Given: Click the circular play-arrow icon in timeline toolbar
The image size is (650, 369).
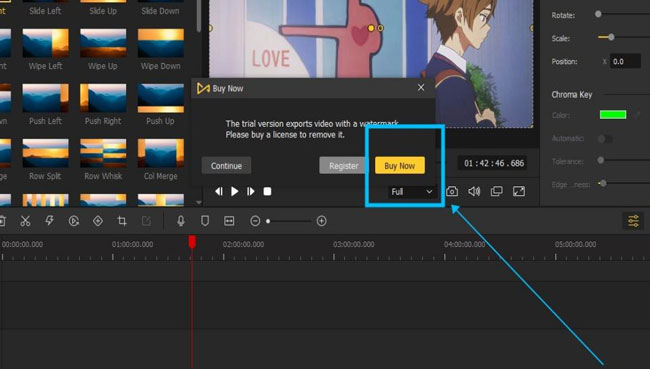Looking at the screenshot, I should [74, 221].
